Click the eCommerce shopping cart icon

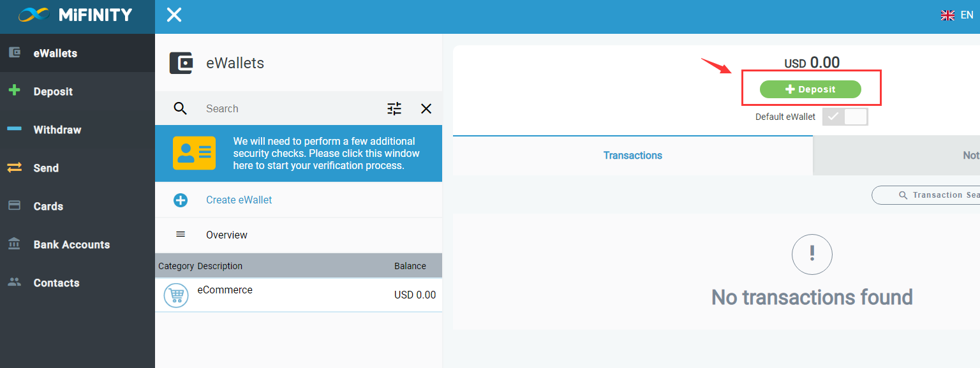(176, 295)
